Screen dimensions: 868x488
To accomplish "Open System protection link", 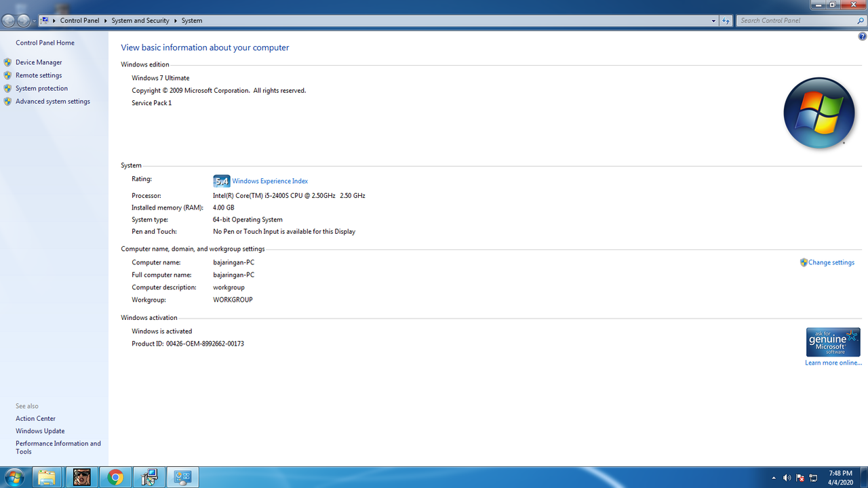I will (41, 88).
